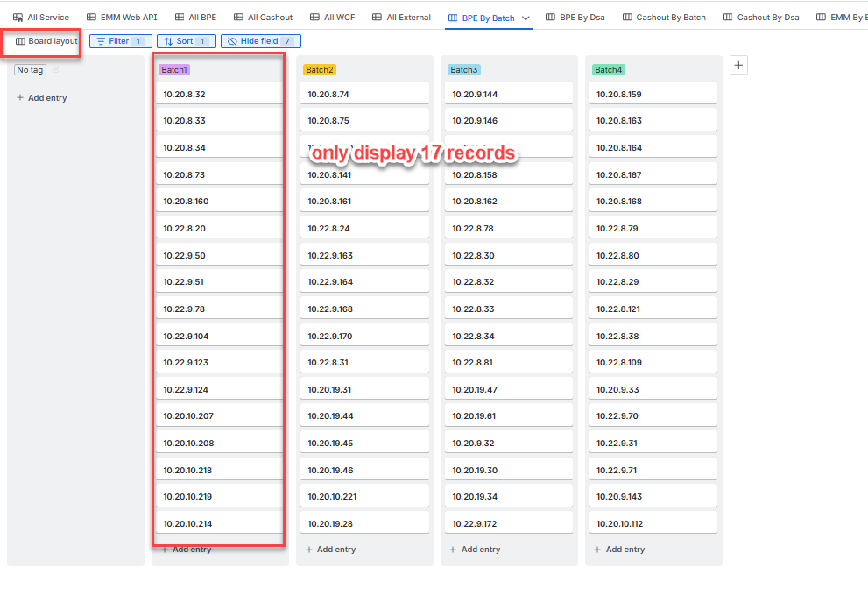Open the All Service view tab
The height and width of the screenshot is (589, 868).
pyautogui.click(x=41, y=18)
